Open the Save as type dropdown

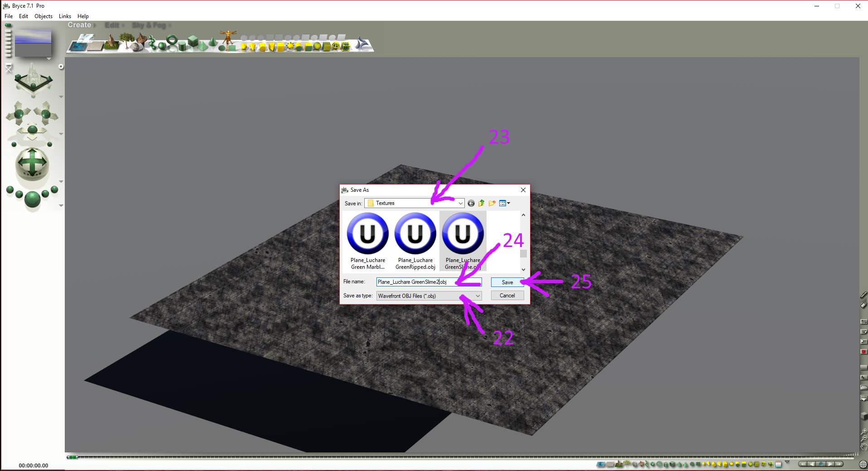point(477,296)
